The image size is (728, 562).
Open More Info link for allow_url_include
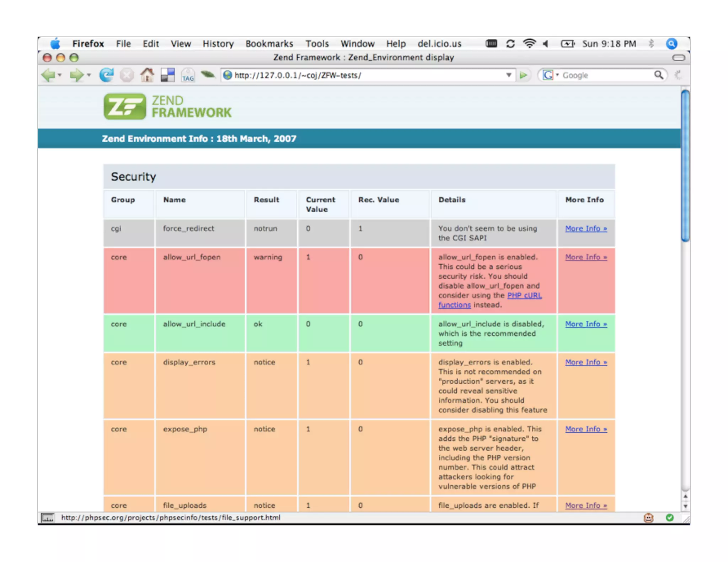point(586,324)
